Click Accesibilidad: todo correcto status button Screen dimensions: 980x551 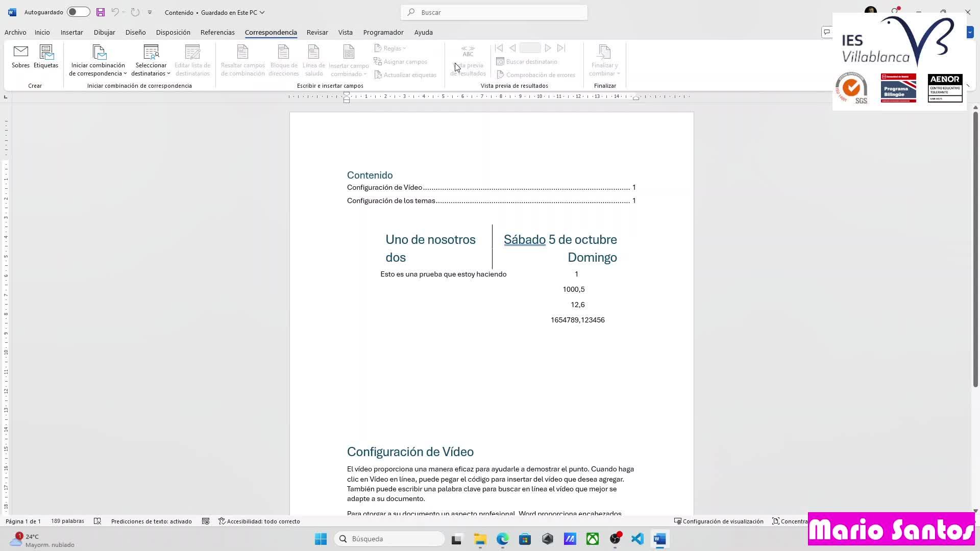coord(259,521)
